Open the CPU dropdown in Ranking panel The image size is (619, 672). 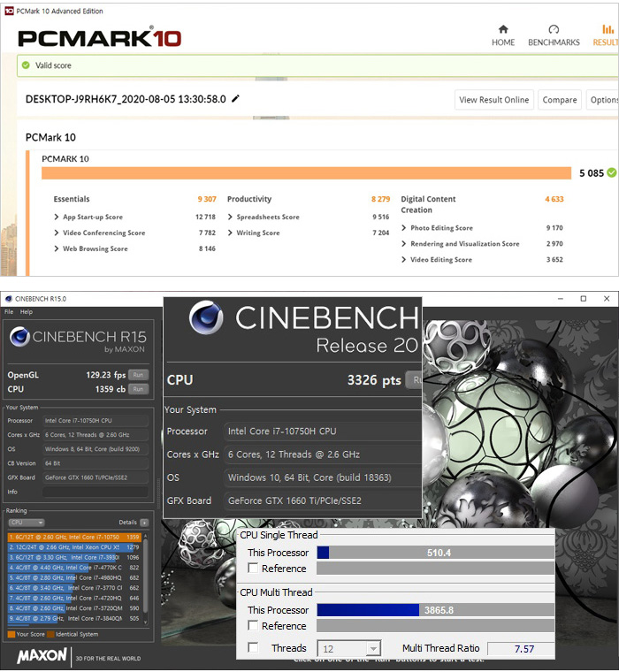27,523
